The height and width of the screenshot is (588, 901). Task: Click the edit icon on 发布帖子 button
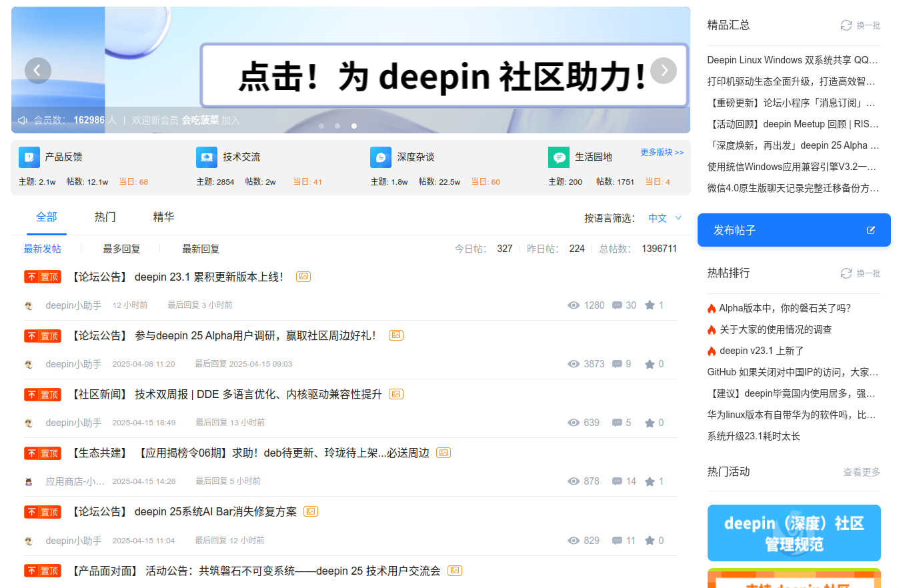(x=870, y=230)
